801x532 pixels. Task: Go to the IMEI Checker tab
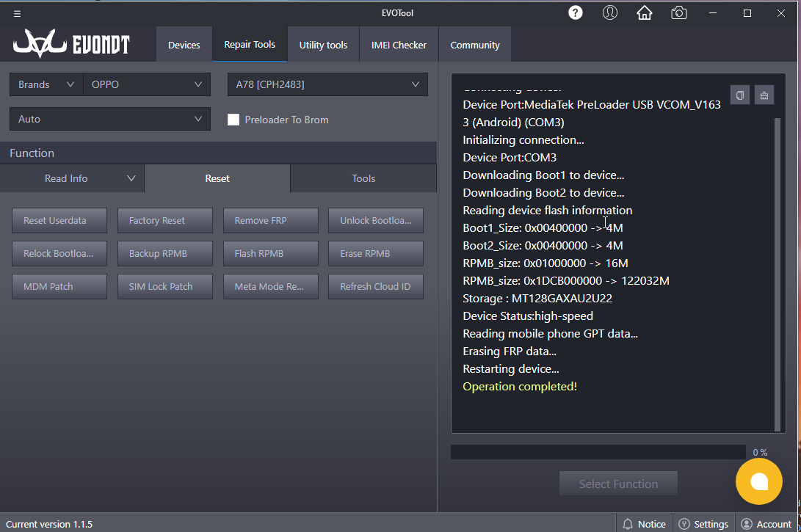399,45
